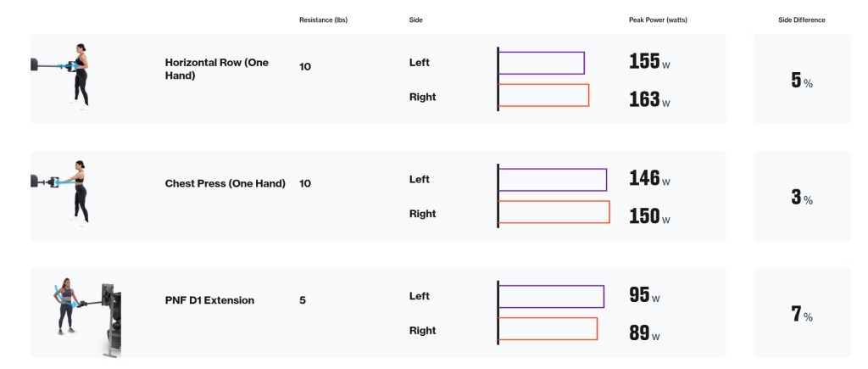Select the Chest Press (One Hand) title

(225, 183)
